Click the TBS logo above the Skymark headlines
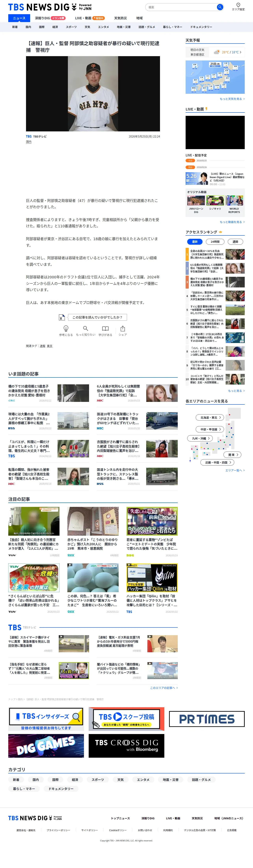The width and height of the screenshot is (253, 868). [x=15, y=627]
